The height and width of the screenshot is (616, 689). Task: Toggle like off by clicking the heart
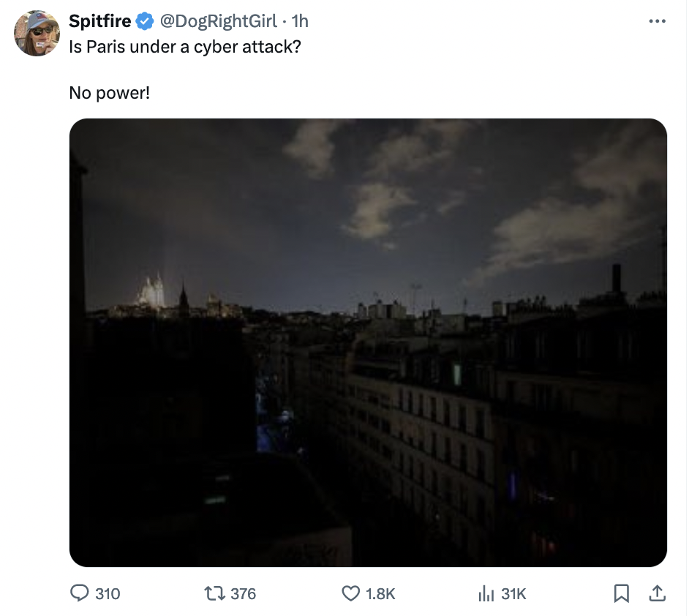[x=350, y=593]
